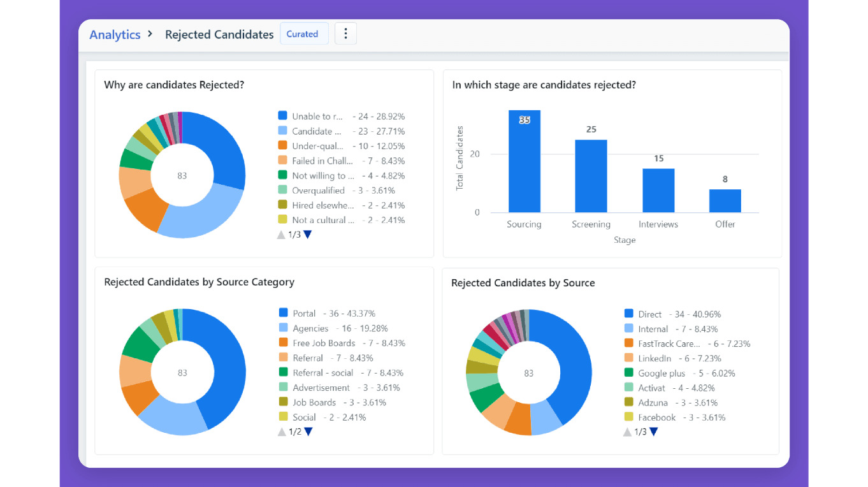Select the Screening bar in stage chart
The height and width of the screenshot is (487, 868).
click(x=591, y=176)
